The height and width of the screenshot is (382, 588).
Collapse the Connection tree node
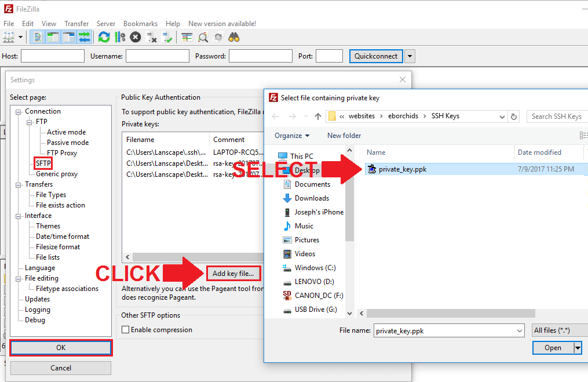[18, 112]
